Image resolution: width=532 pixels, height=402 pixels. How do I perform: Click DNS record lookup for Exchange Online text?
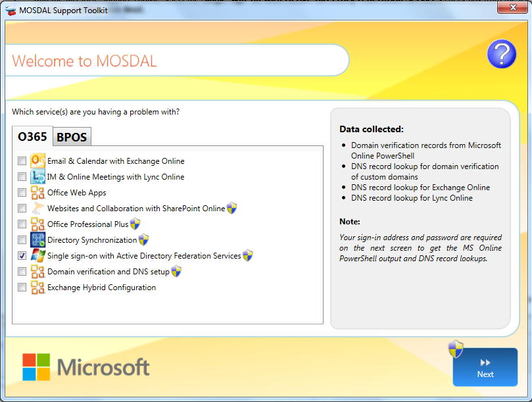(420, 188)
